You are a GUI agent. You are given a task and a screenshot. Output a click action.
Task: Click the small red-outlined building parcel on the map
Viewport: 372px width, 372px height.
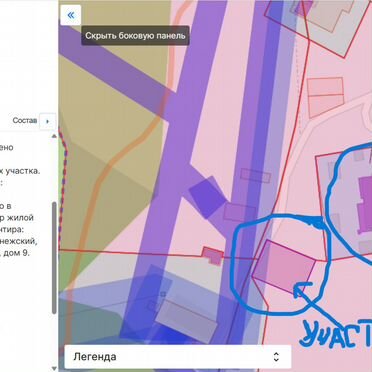tap(213, 256)
